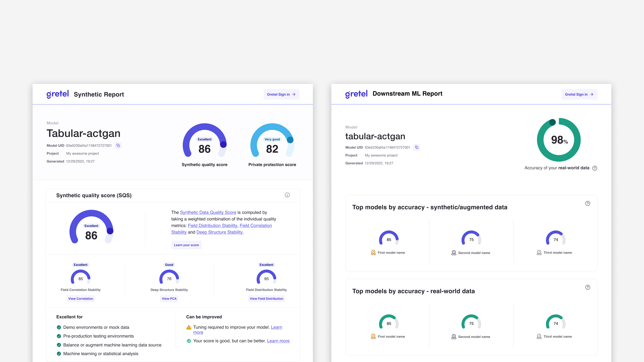The image size is (644, 362).
Task: Open View PCA button
Action: [x=169, y=299]
